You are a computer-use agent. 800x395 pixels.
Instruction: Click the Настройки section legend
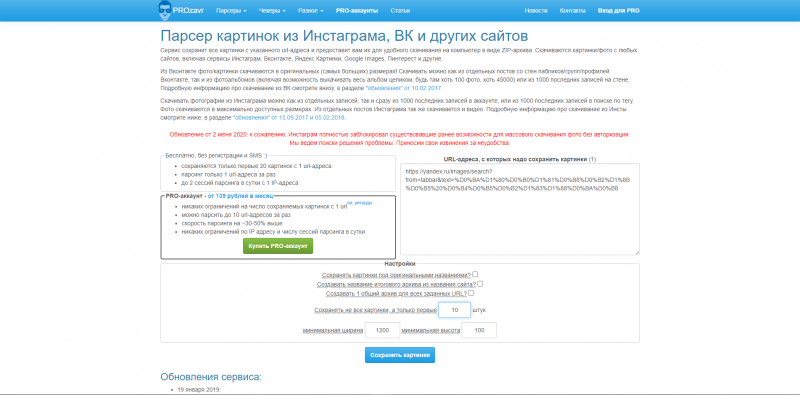tap(400, 264)
